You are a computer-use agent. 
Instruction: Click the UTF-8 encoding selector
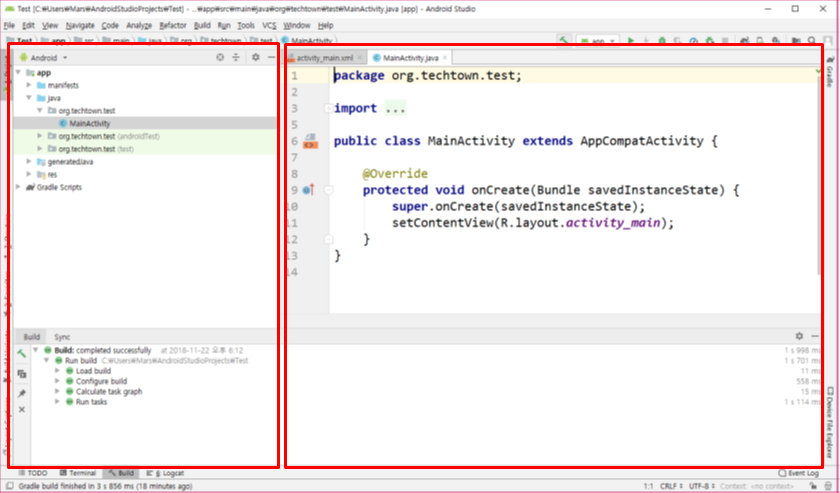pos(702,486)
